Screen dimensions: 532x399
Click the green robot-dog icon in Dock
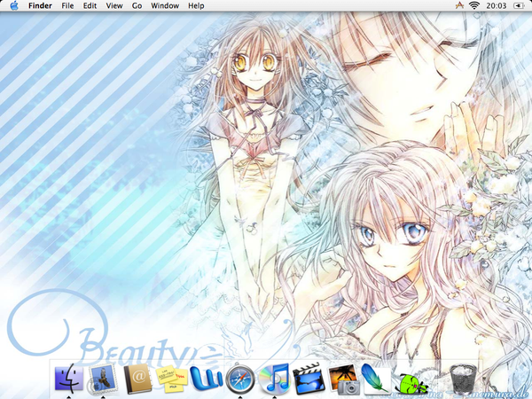click(x=411, y=383)
